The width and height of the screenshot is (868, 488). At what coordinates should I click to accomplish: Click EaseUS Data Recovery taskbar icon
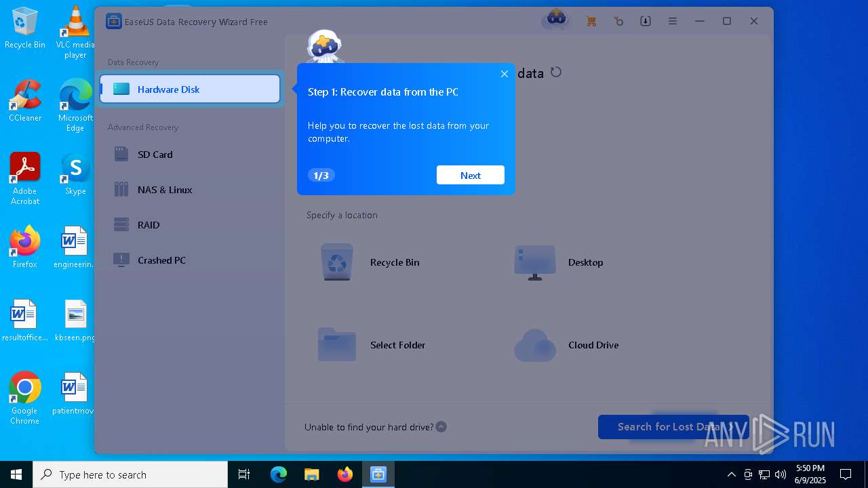coord(378,474)
